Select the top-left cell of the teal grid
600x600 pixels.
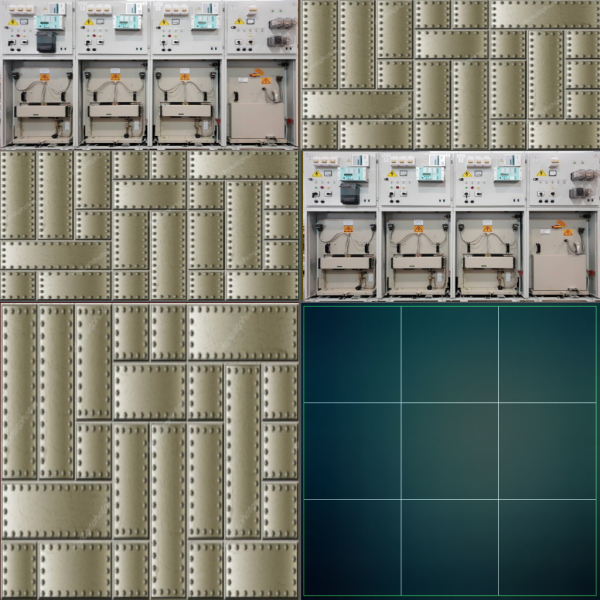[x=353, y=354]
